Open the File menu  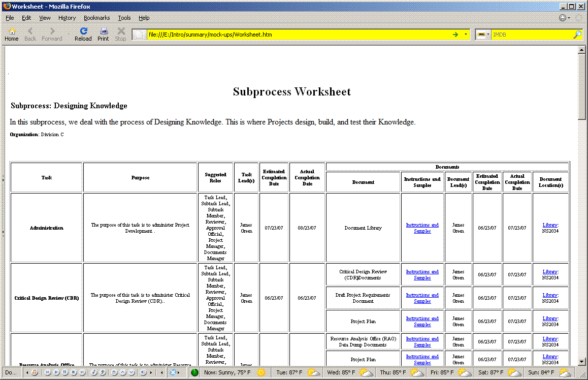[x=10, y=18]
